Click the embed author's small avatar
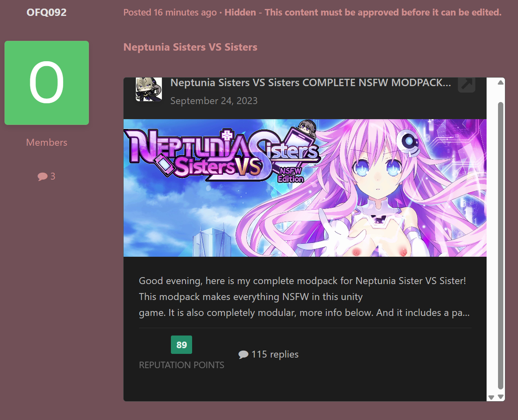 click(149, 89)
